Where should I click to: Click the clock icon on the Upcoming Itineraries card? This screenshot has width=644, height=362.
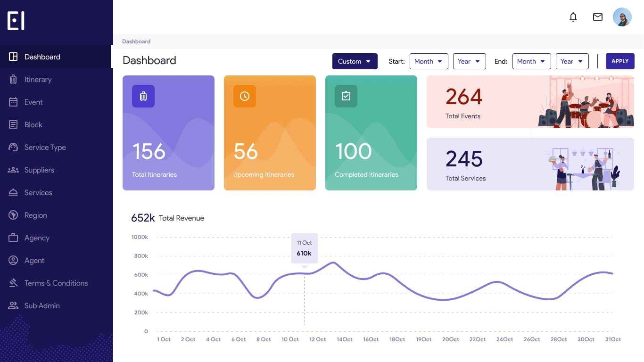245,96
